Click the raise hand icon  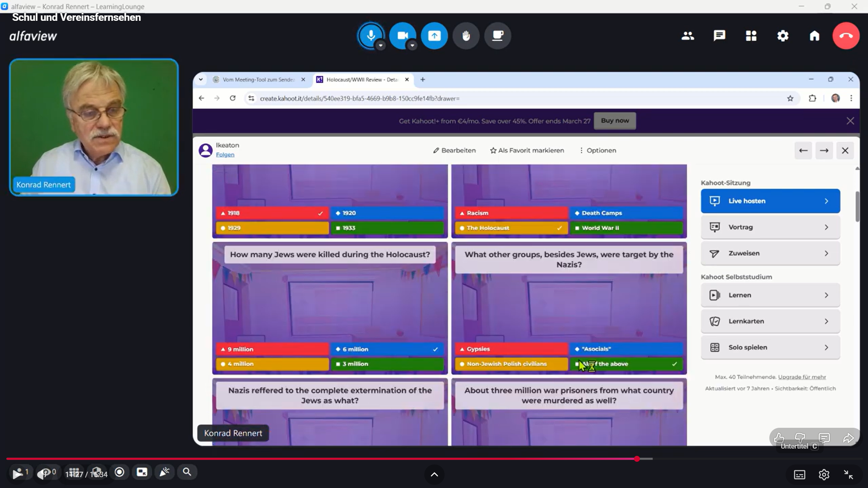pos(466,36)
